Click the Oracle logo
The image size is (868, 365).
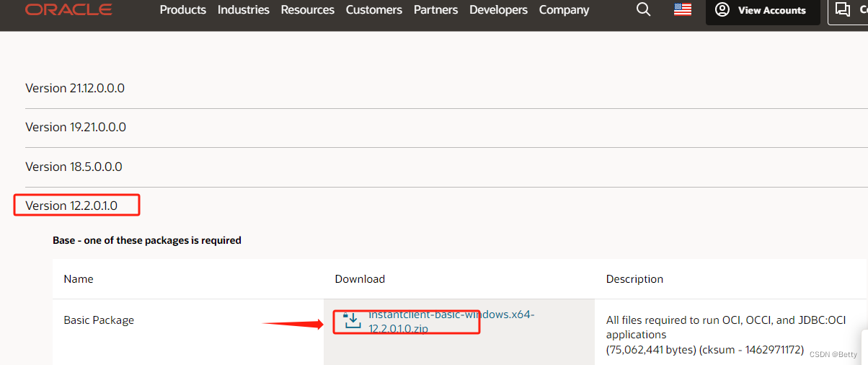68,9
